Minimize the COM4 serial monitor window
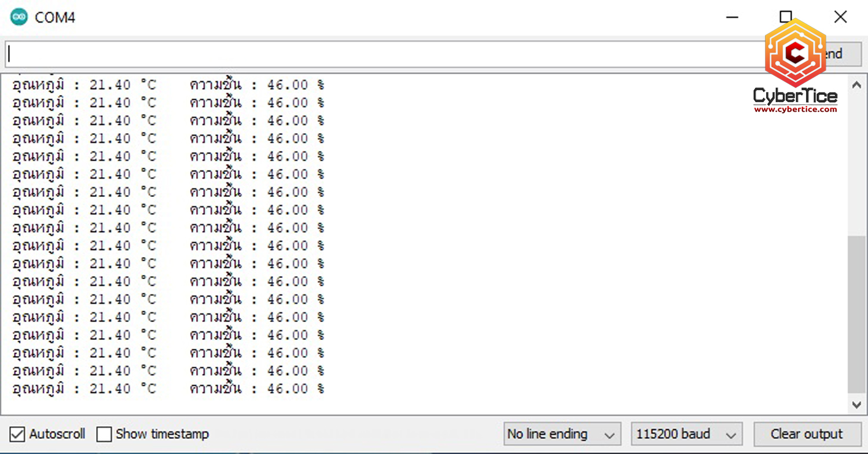Screen dimensions: 868x454 tap(732, 17)
